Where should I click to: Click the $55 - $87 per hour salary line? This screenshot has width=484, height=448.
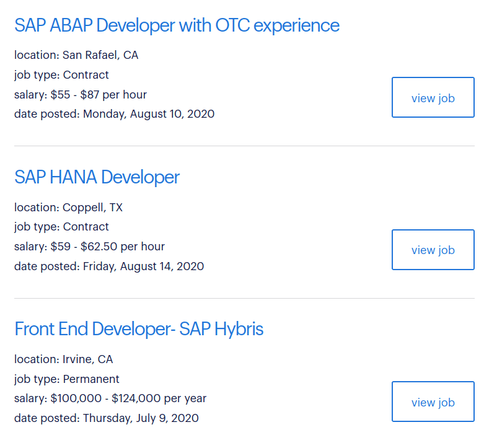pos(81,95)
